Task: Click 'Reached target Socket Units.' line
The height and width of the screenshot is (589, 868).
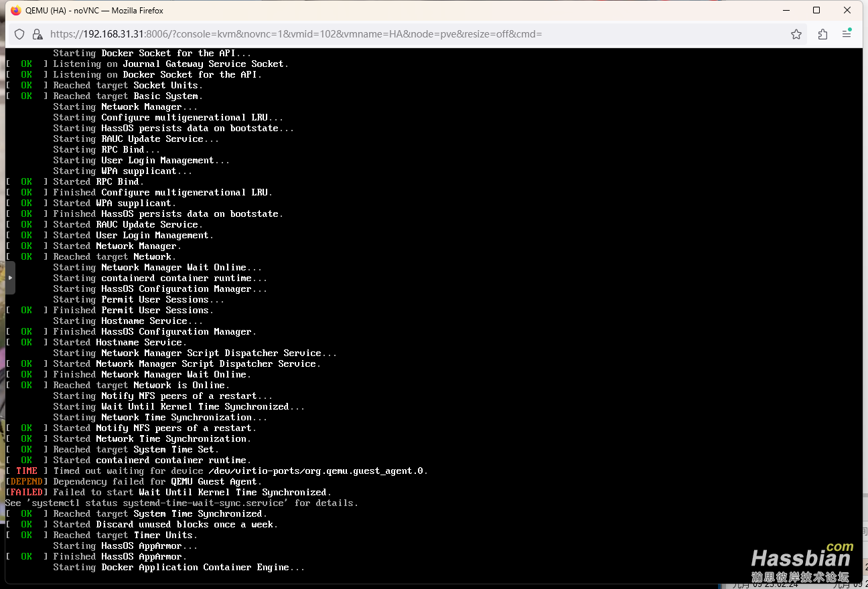Action: pyautogui.click(x=128, y=85)
